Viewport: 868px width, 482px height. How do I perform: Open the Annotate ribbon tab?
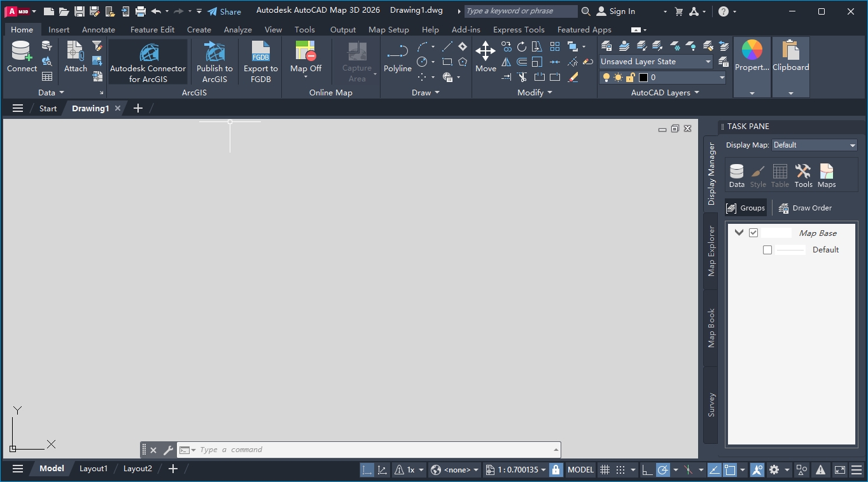point(99,29)
